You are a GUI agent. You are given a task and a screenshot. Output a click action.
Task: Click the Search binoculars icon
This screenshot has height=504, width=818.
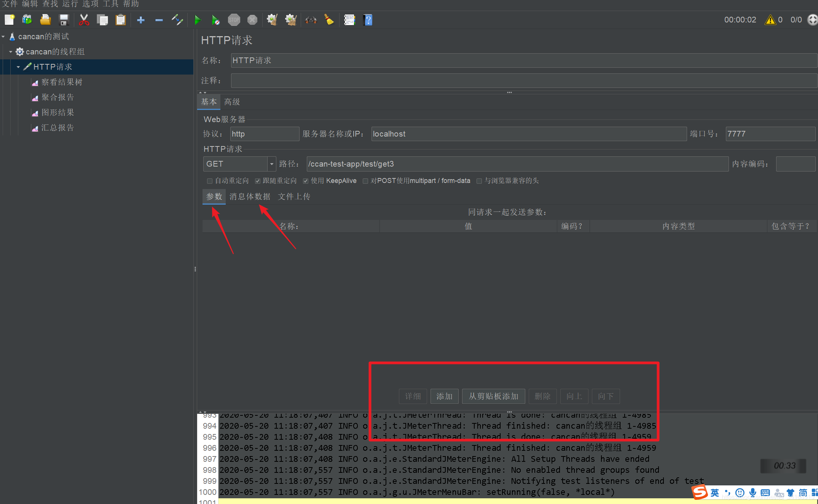pos(311,20)
